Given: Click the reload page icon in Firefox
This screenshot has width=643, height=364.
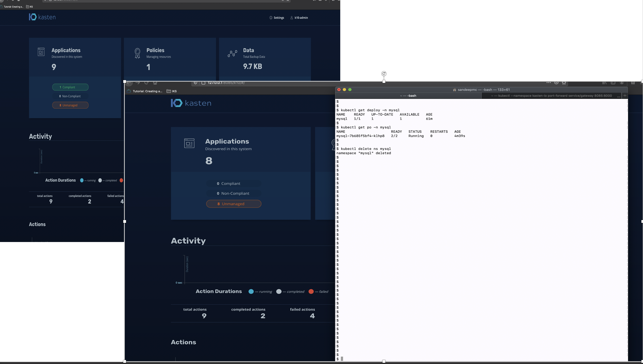Looking at the screenshot, I should [x=146, y=83].
